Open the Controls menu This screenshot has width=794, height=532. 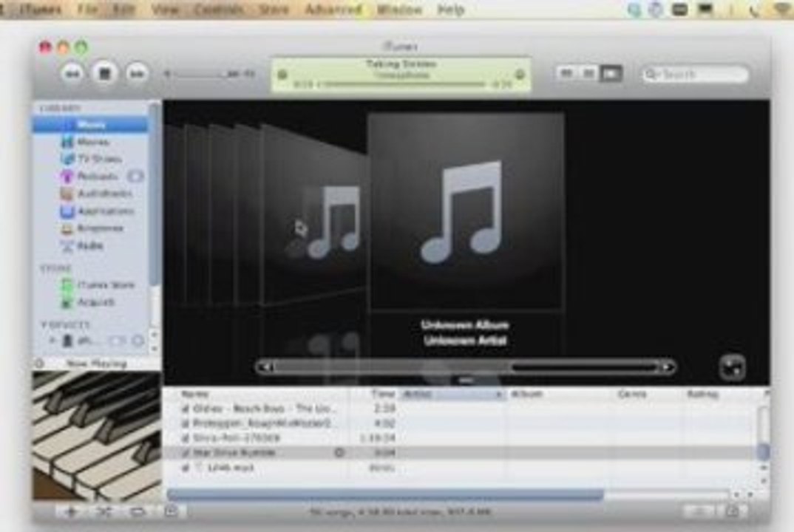[x=220, y=10]
